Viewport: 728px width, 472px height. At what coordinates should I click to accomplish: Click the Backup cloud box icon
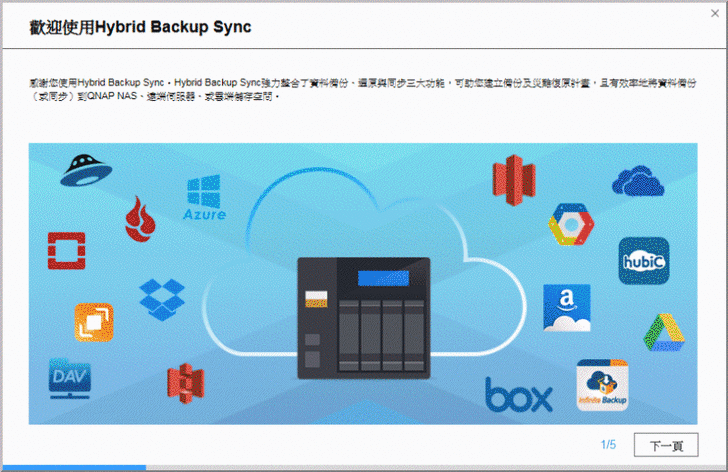click(602, 385)
